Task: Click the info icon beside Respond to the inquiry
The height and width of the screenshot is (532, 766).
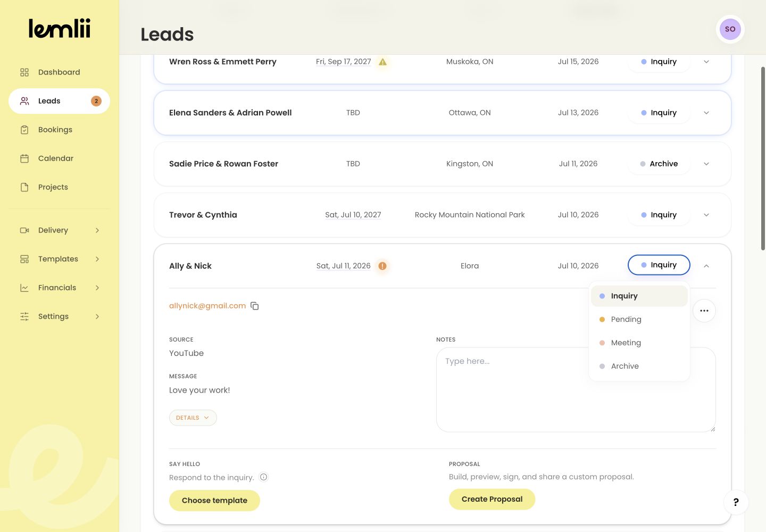Action: click(263, 477)
